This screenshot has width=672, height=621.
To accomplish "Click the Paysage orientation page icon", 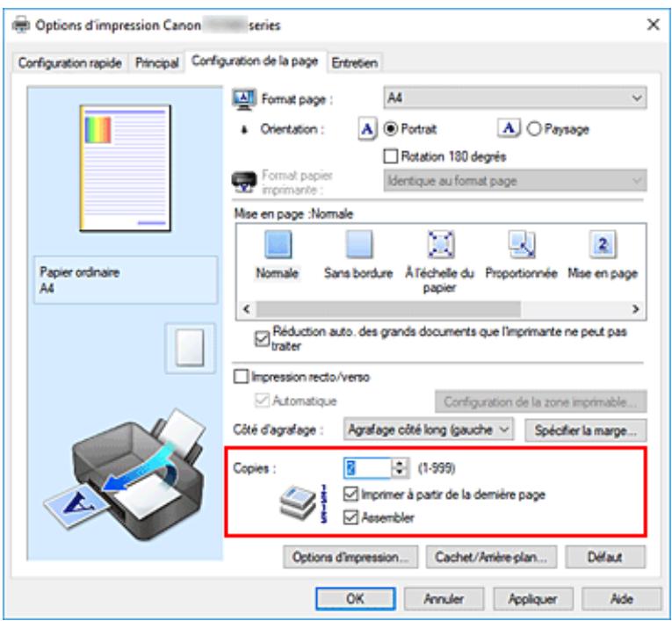I will coord(509,127).
